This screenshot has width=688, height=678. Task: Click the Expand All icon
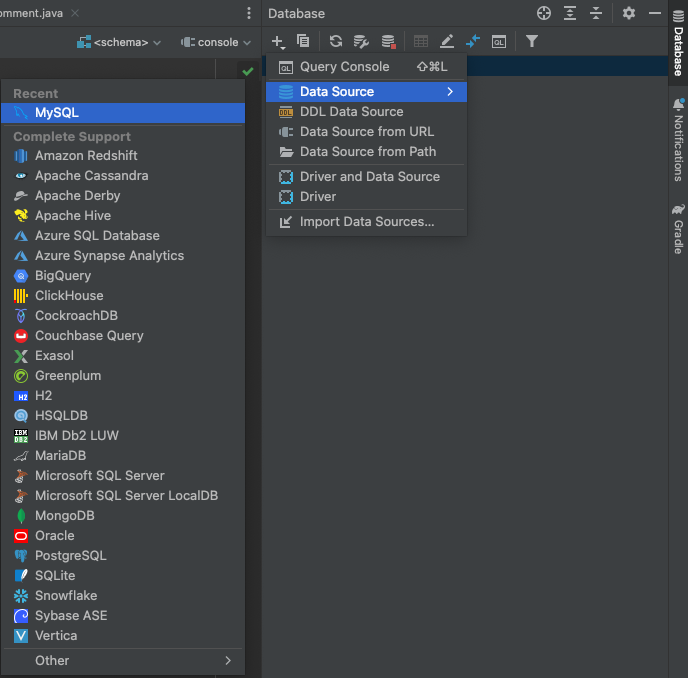(x=570, y=13)
